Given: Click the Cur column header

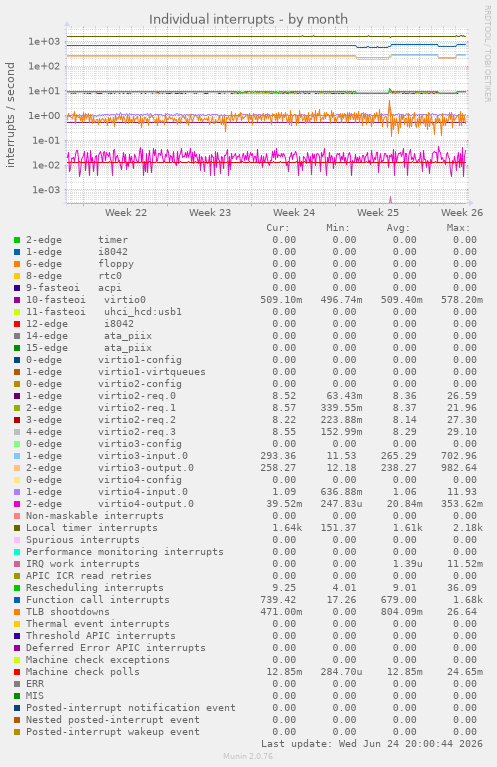Looking at the screenshot, I should [278, 228].
